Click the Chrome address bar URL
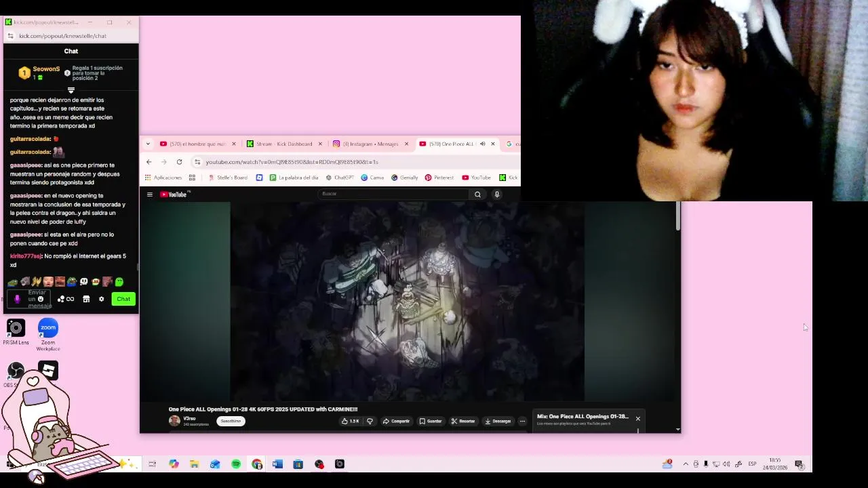This screenshot has width=868, height=488. tap(292, 162)
